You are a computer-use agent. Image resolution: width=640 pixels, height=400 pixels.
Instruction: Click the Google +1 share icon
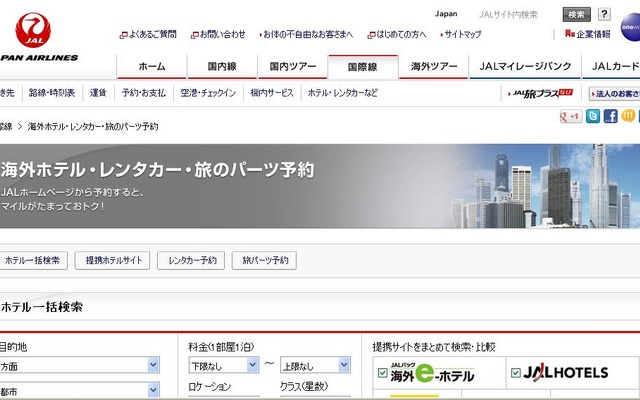click(x=571, y=117)
